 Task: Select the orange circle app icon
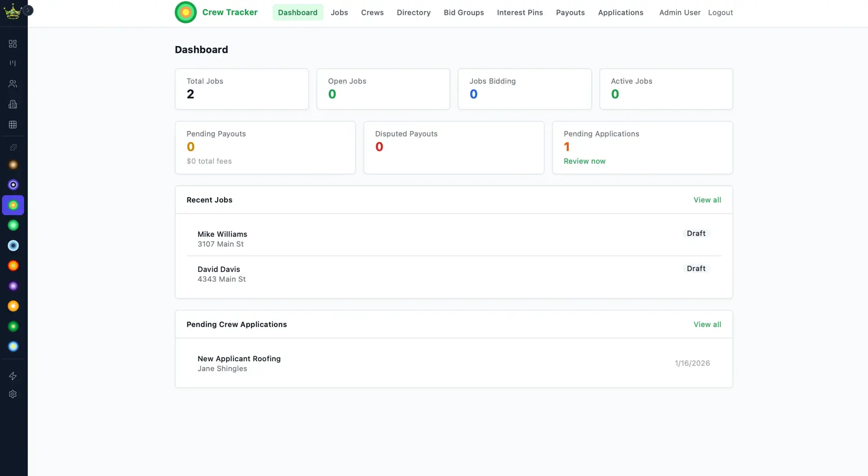point(13,306)
